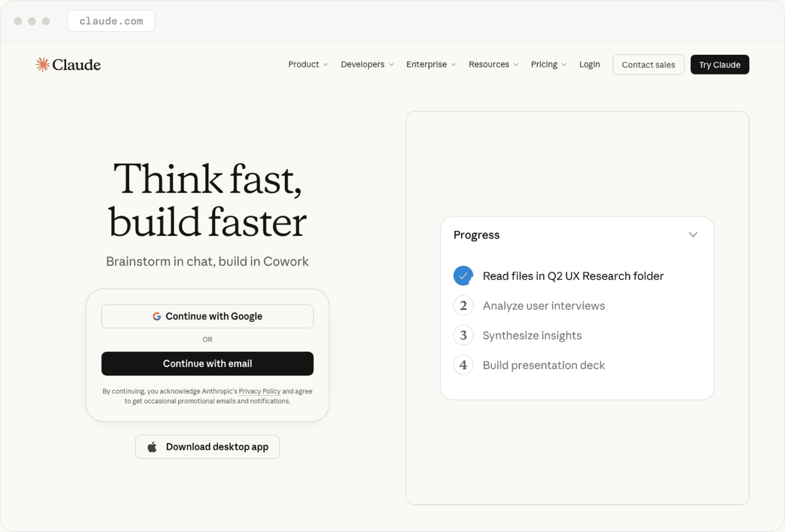Click the step 3 circle icon
Image resolution: width=785 pixels, height=532 pixels.
click(463, 335)
